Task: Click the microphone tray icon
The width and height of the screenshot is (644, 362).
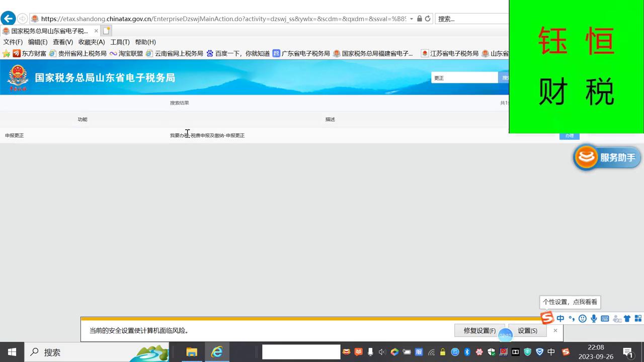Action: click(370, 352)
